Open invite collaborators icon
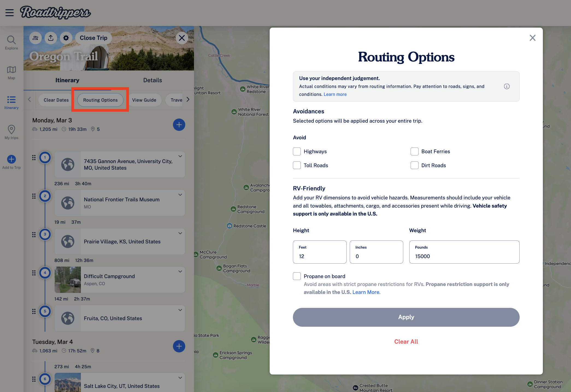Screen dimensions: 571x392 [36, 38]
